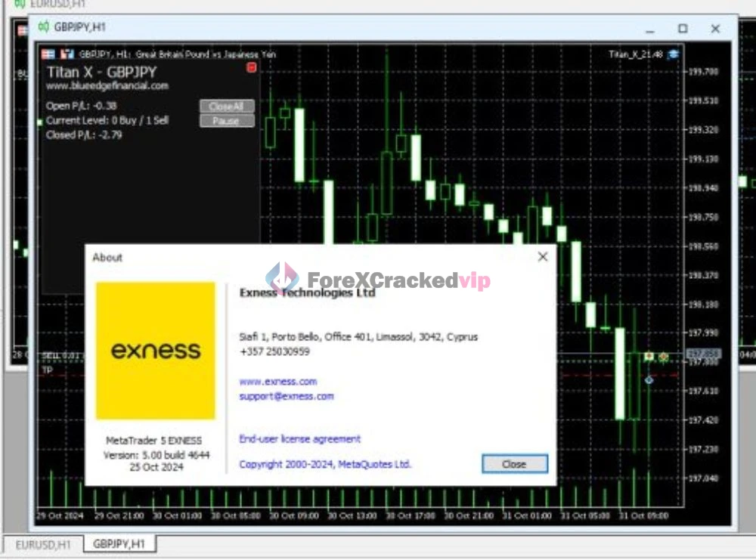Pause the Titan X expert advisor

[x=227, y=119]
